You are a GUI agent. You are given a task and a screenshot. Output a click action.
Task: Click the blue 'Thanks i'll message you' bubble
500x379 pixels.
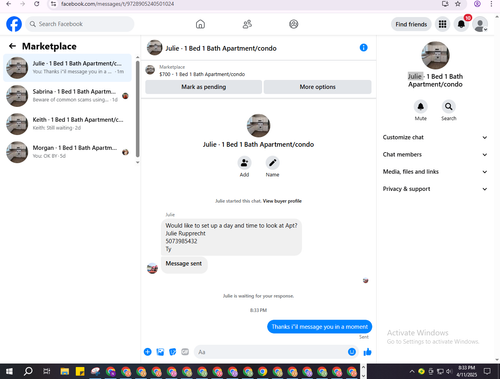pos(319,327)
